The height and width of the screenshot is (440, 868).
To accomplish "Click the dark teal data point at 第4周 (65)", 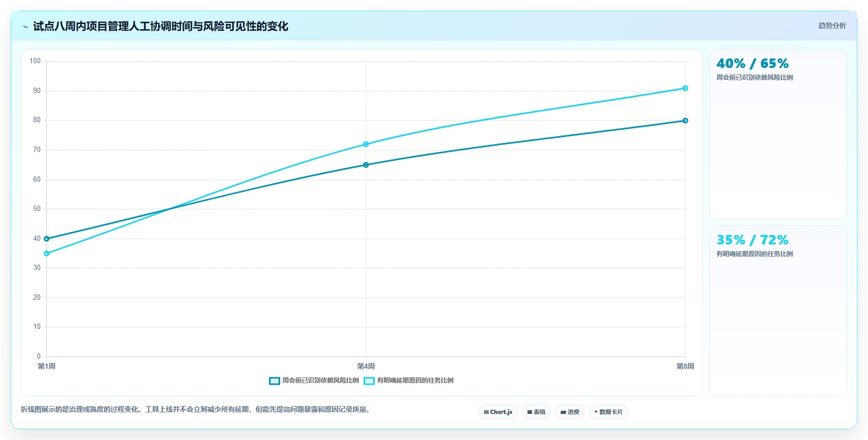I will click(x=366, y=165).
